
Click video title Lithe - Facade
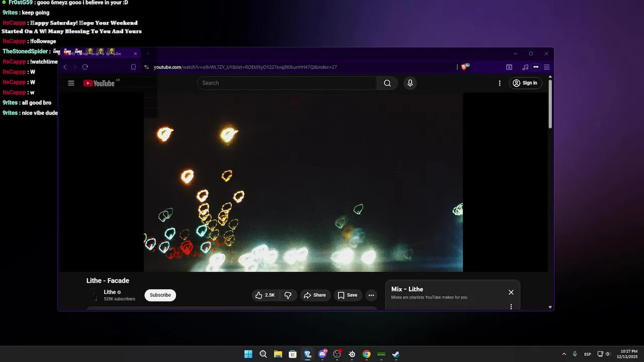tap(108, 281)
